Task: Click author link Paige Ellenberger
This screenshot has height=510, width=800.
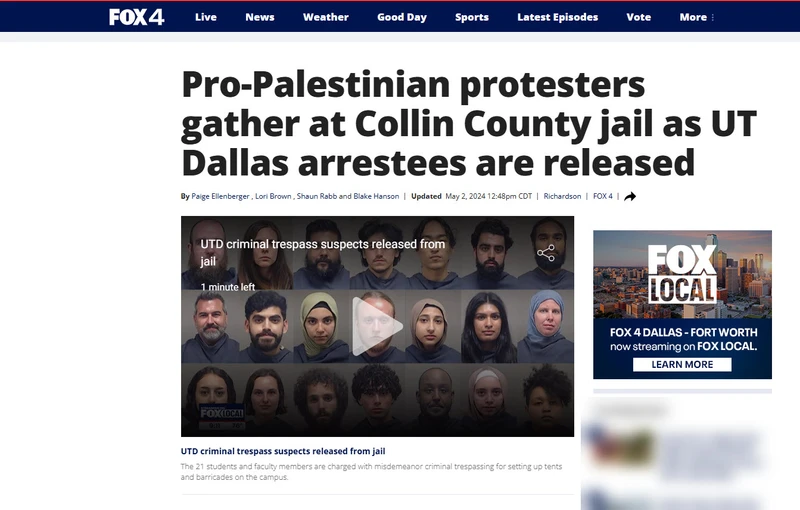Action: [x=220, y=196]
